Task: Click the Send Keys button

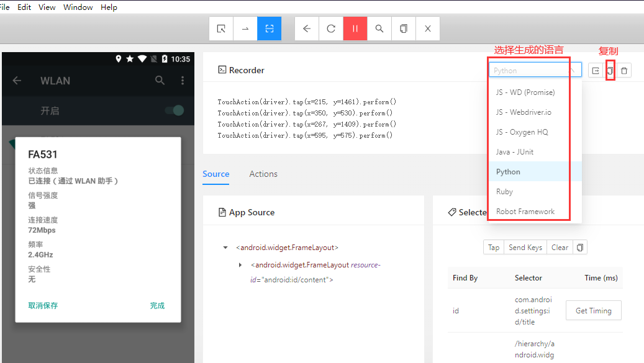Action: tap(525, 246)
